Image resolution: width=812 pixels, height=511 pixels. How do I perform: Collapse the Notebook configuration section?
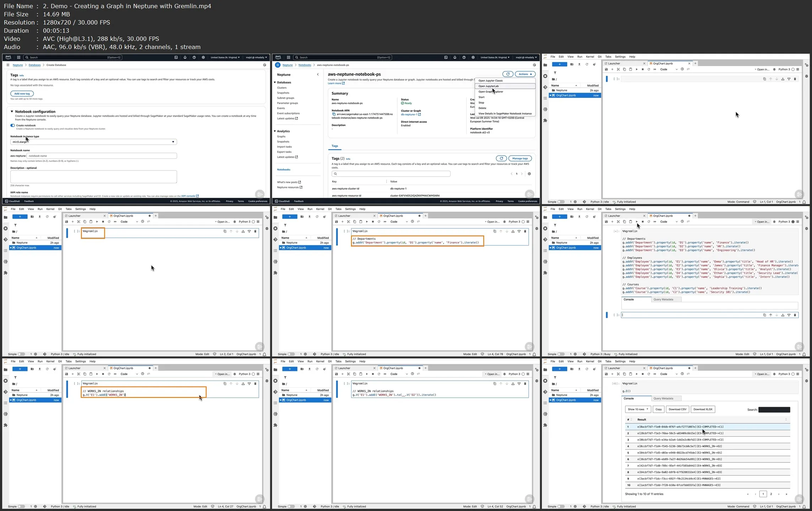click(12, 112)
